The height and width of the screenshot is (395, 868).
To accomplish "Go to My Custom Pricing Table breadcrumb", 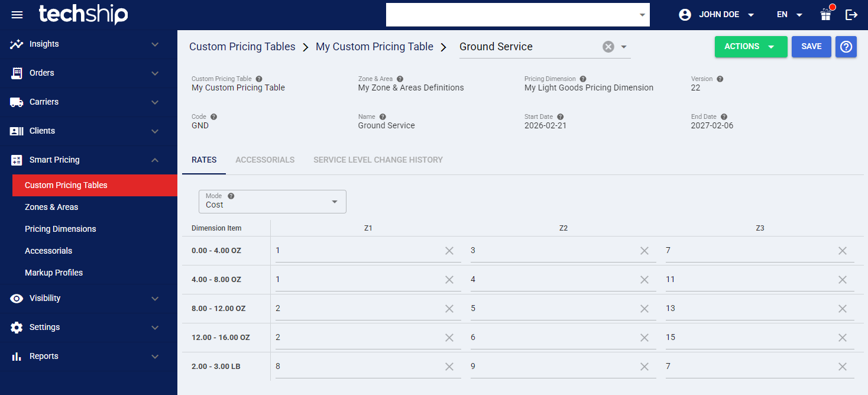I will click(x=374, y=47).
